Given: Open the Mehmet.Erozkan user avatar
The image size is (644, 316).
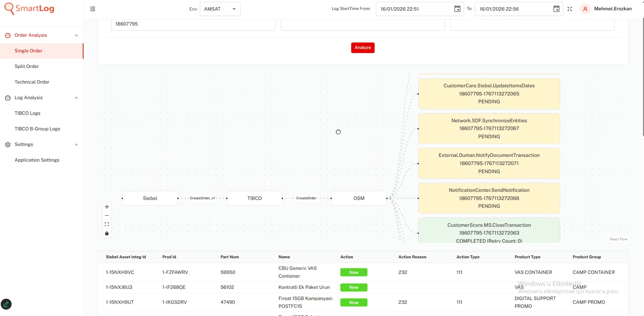Looking at the screenshot, I should point(585,9).
